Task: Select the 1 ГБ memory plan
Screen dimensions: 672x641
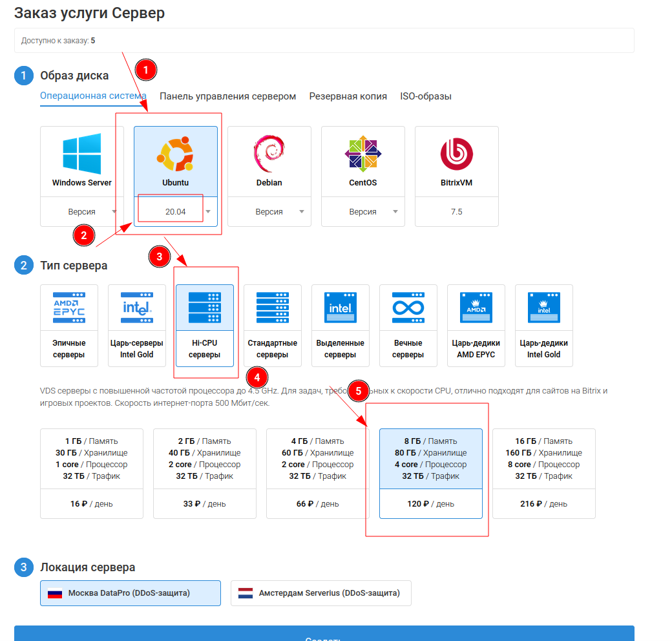Action: click(x=91, y=474)
